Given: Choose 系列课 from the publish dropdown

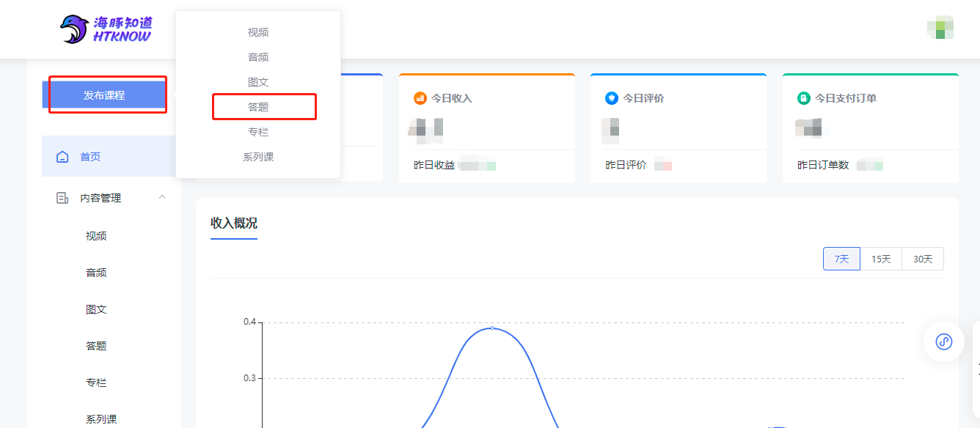Looking at the screenshot, I should (258, 157).
